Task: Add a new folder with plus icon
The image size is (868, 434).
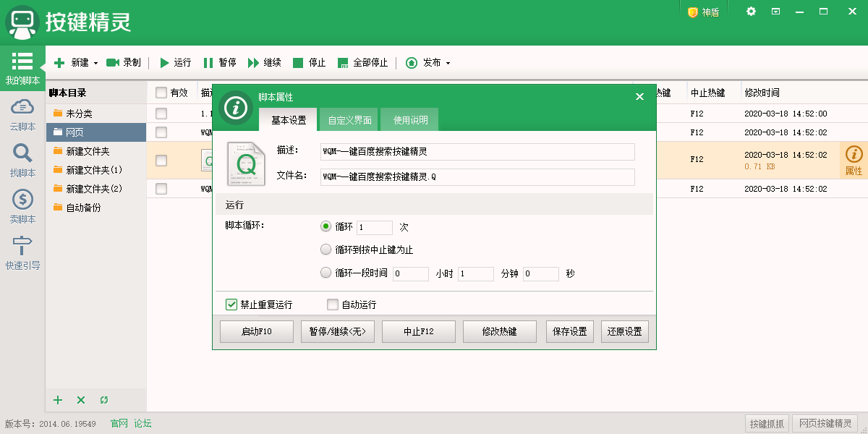Action: pos(59,400)
